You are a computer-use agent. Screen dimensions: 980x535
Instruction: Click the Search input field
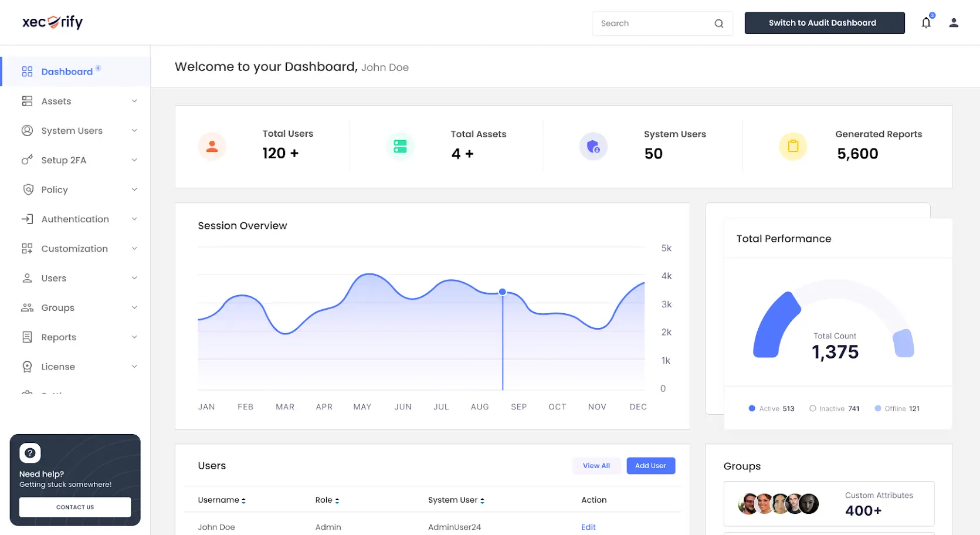(651, 23)
